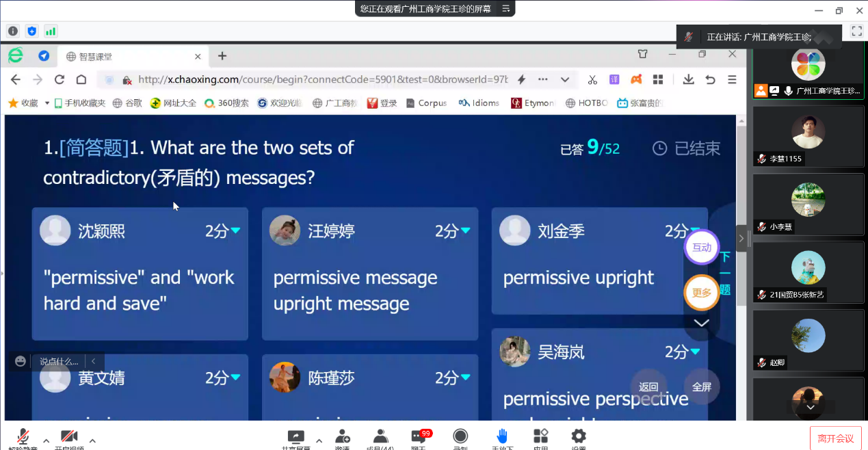Open the members list icon
This screenshot has width=868, height=450.
(x=381, y=438)
